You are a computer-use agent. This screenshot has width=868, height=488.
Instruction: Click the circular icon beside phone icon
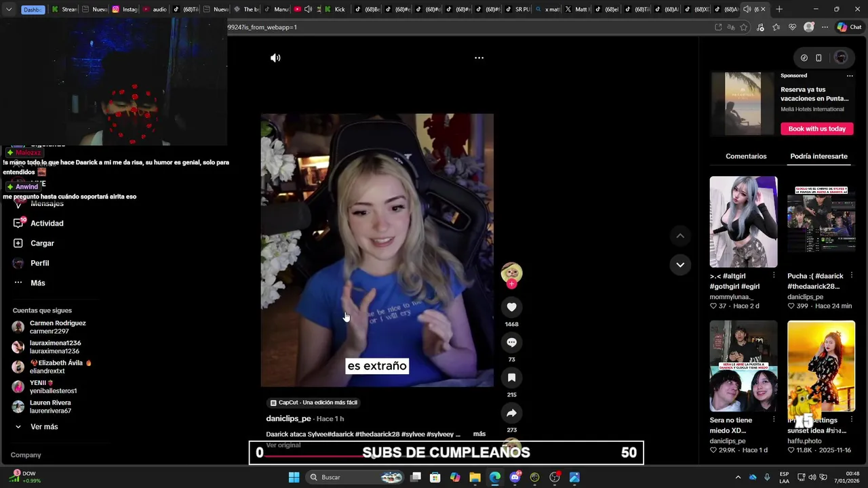804,58
